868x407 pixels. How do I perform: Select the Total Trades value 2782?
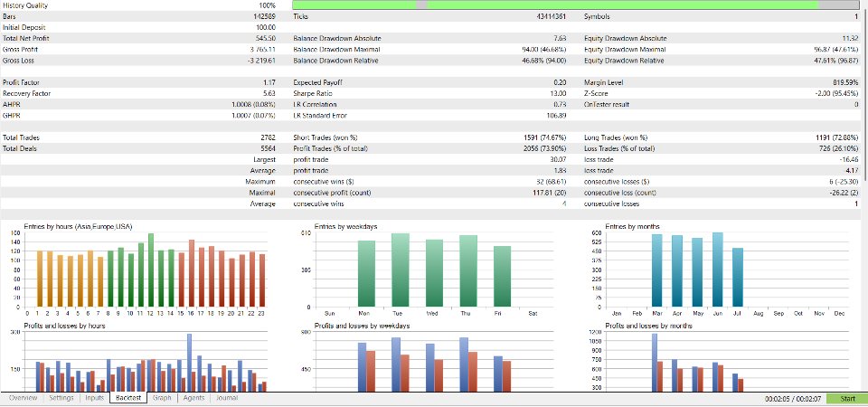click(x=268, y=137)
